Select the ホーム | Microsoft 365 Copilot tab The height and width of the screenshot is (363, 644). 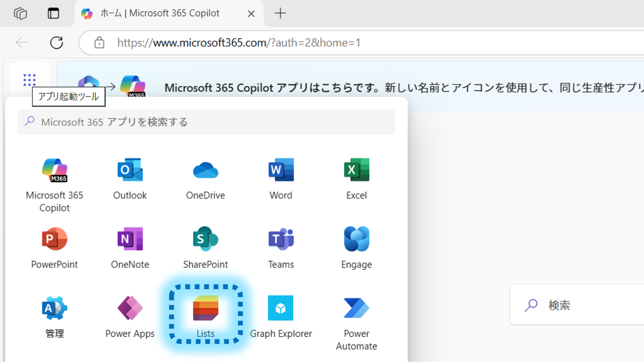pyautogui.click(x=169, y=13)
